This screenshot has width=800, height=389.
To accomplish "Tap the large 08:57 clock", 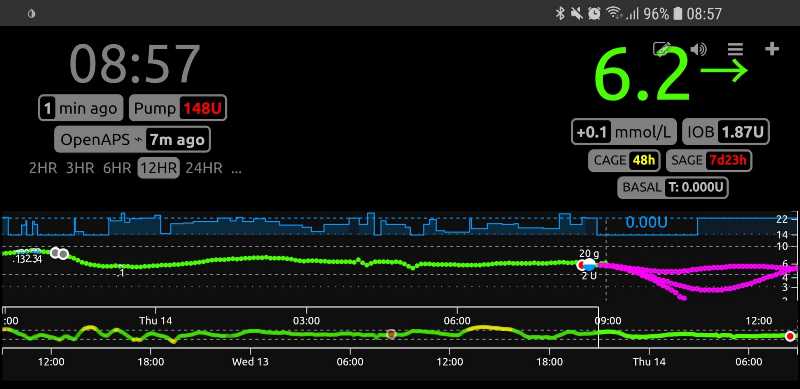I will tap(135, 63).
